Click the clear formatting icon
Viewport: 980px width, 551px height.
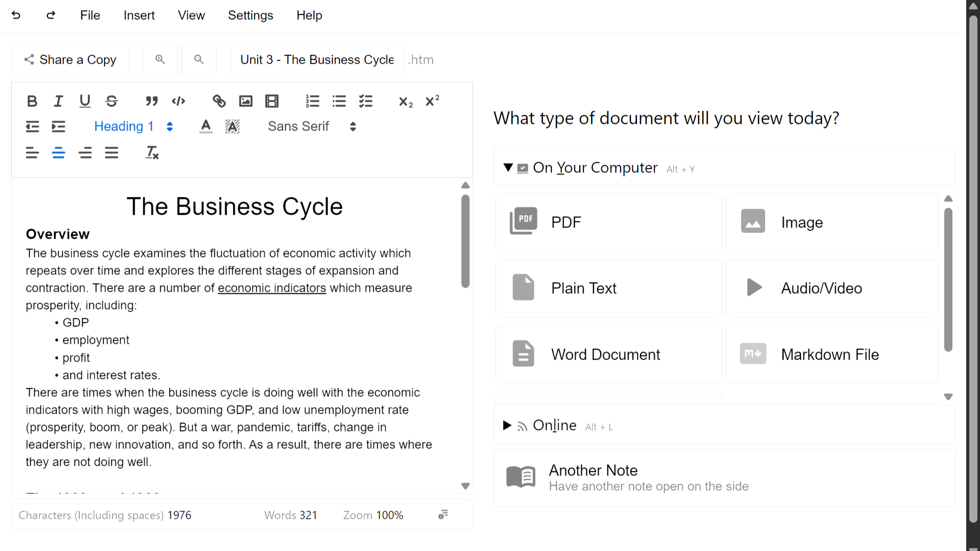(x=152, y=153)
